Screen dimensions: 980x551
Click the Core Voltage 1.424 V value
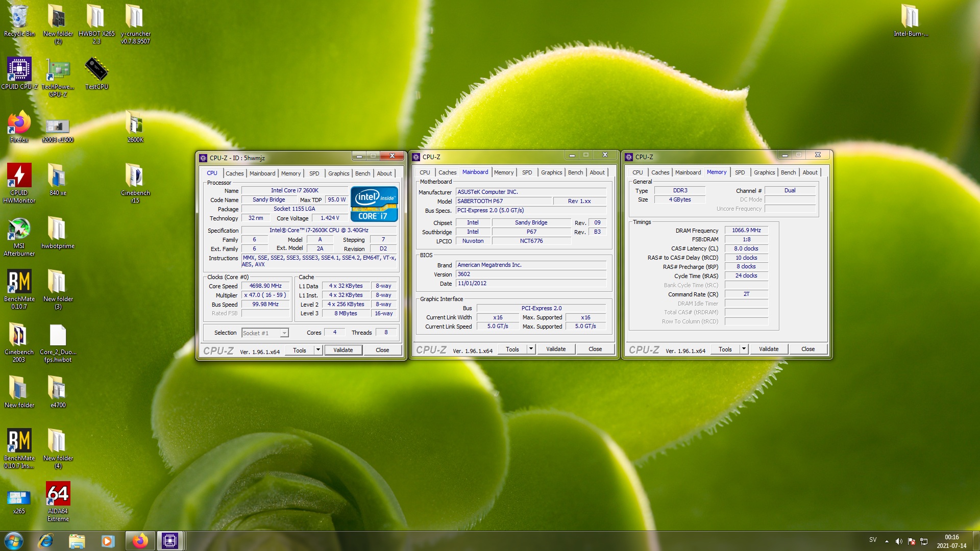[x=330, y=218]
